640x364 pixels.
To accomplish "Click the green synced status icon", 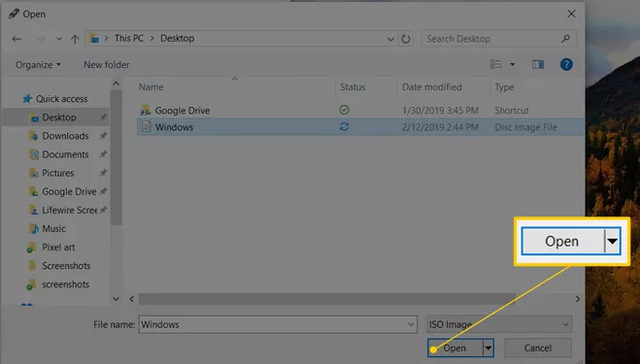I will click(x=344, y=110).
